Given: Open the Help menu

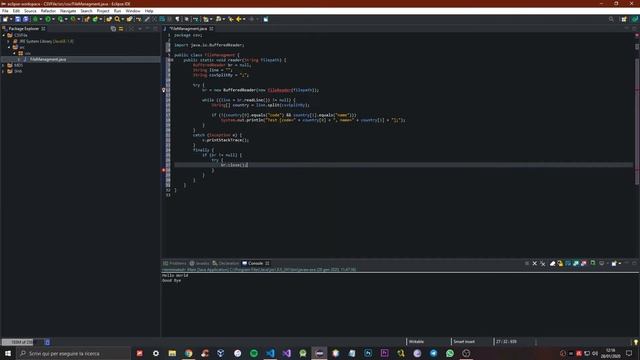Looking at the screenshot, I should point(149,11).
